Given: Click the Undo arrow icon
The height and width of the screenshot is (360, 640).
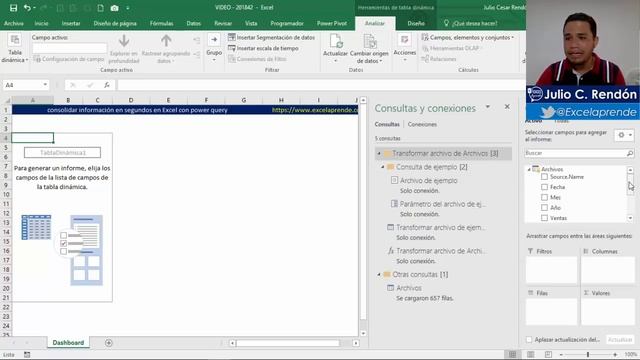Looking at the screenshot, I should coord(27,8).
